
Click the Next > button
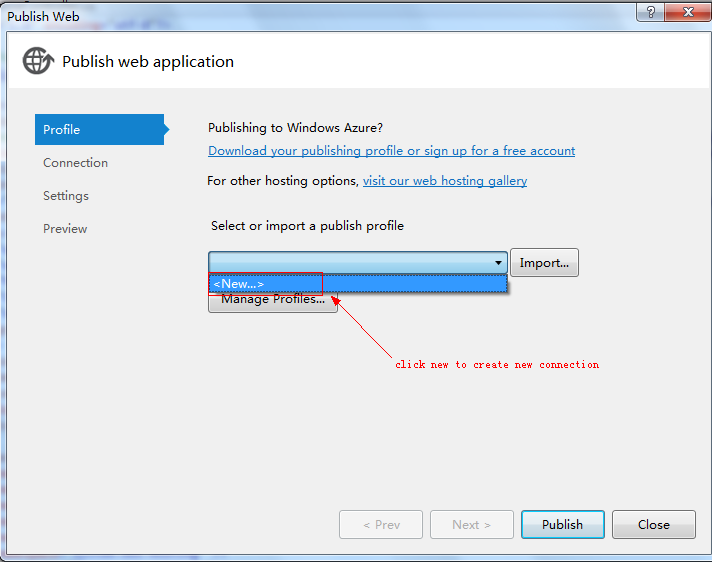pos(471,525)
